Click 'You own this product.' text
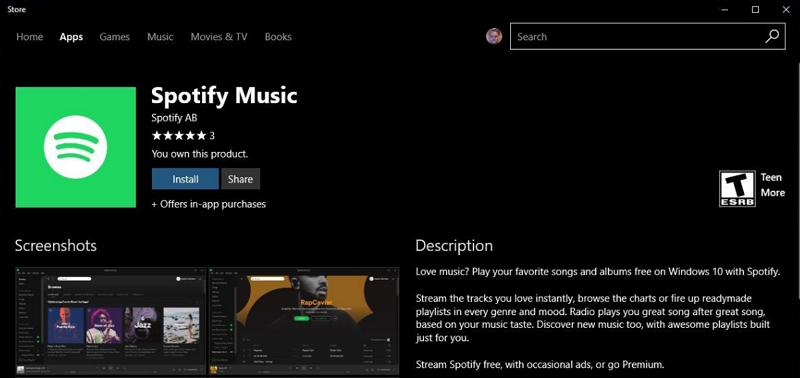Image resolution: width=800 pixels, height=378 pixels. click(x=199, y=154)
